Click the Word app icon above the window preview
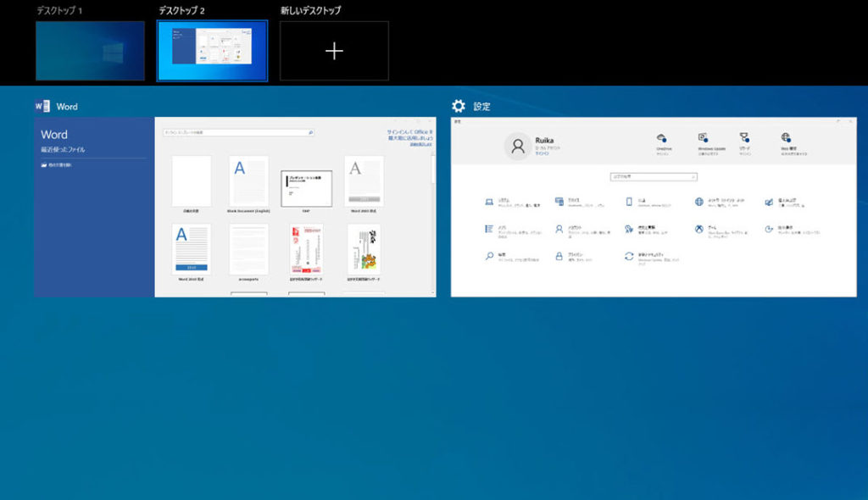This screenshot has height=500, width=868. point(42,106)
